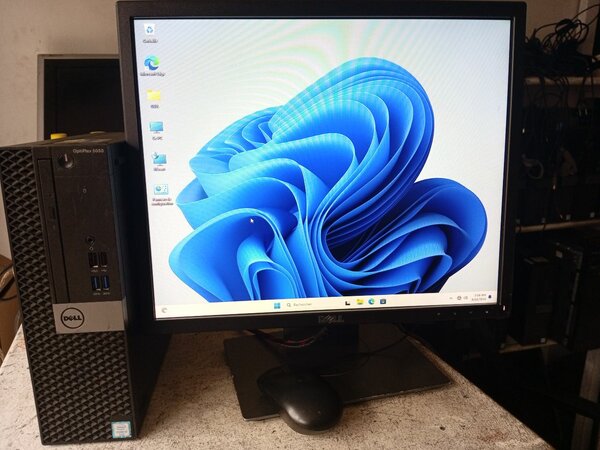Open the widgets icon at taskbar's left end

pyautogui.click(x=164, y=310)
